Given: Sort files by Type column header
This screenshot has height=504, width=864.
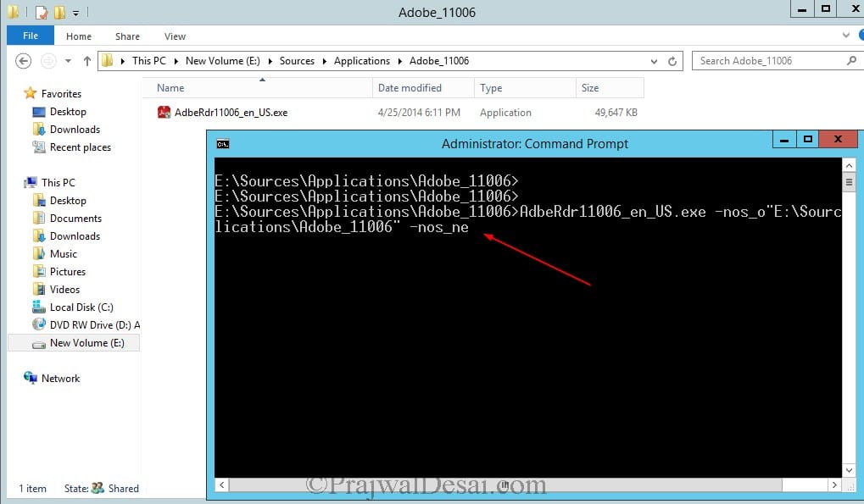Looking at the screenshot, I should pyautogui.click(x=525, y=88).
